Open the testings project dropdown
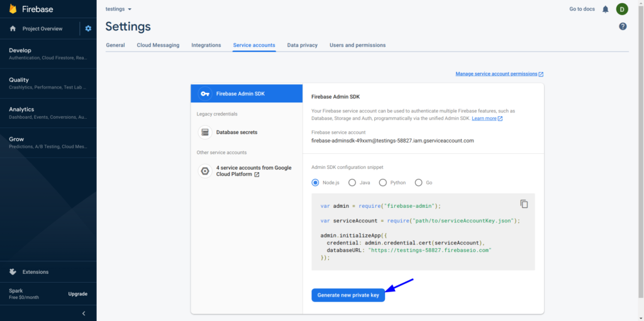The image size is (644, 321). click(119, 9)
